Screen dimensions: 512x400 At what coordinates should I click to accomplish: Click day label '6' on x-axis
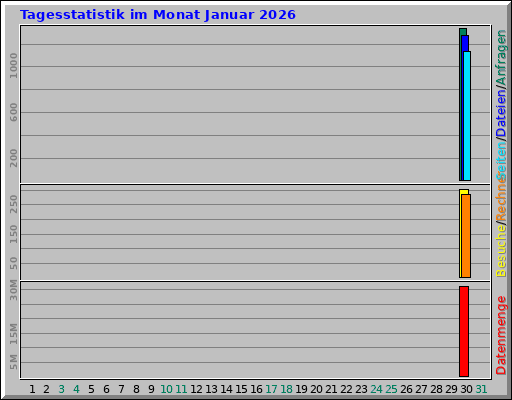[x=106, y=389]
